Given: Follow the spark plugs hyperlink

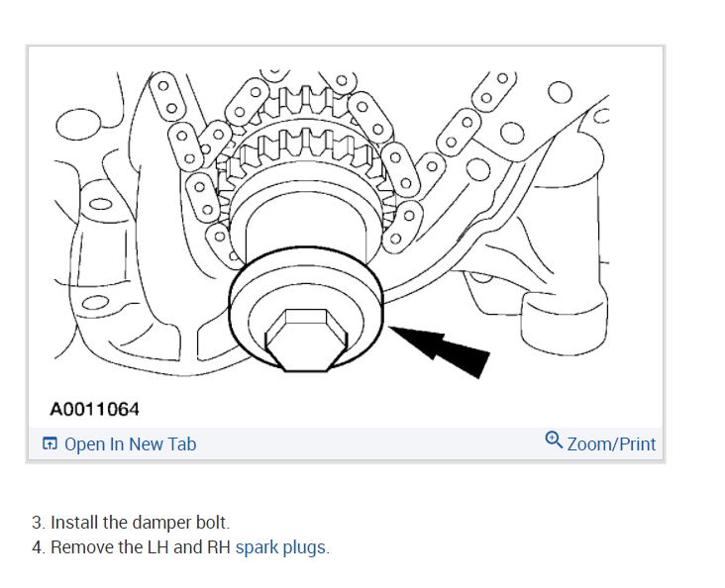Looking at the screenshot, I should coord(280,547).
